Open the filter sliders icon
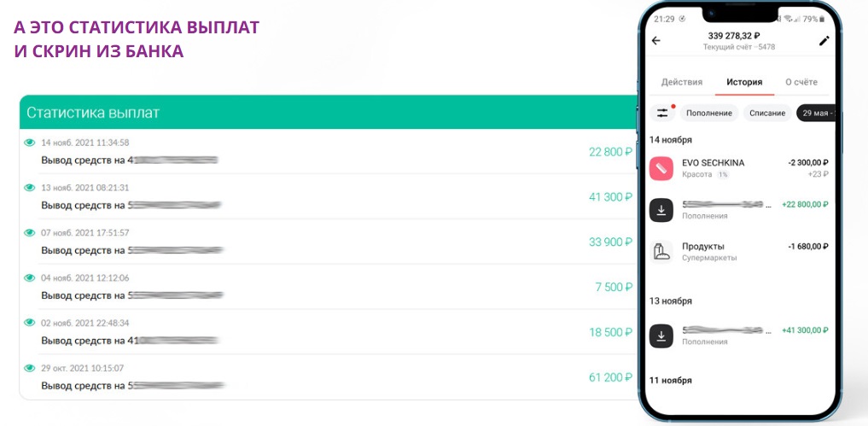Viewport: 868px width, 426px height. point(662,113)
